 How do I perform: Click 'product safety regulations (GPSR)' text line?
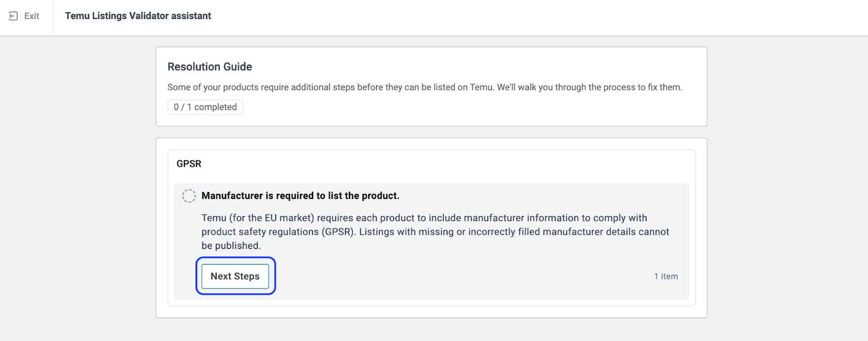point(279,232)
